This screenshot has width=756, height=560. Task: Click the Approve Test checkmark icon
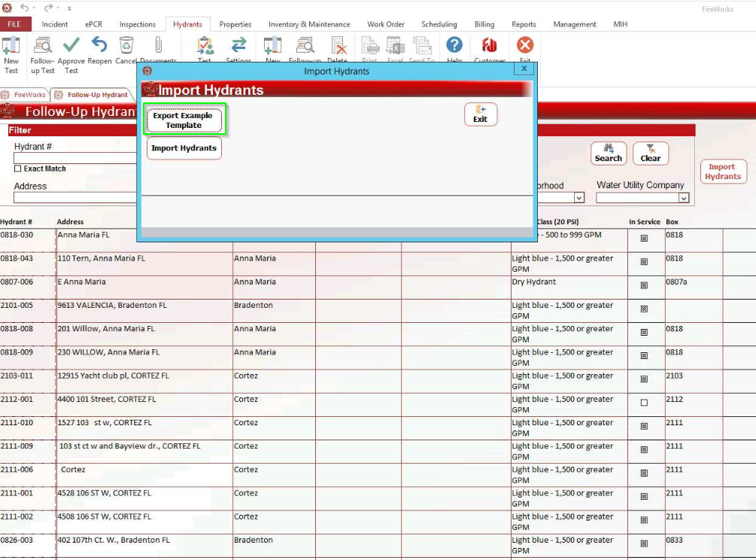(71, 47)
